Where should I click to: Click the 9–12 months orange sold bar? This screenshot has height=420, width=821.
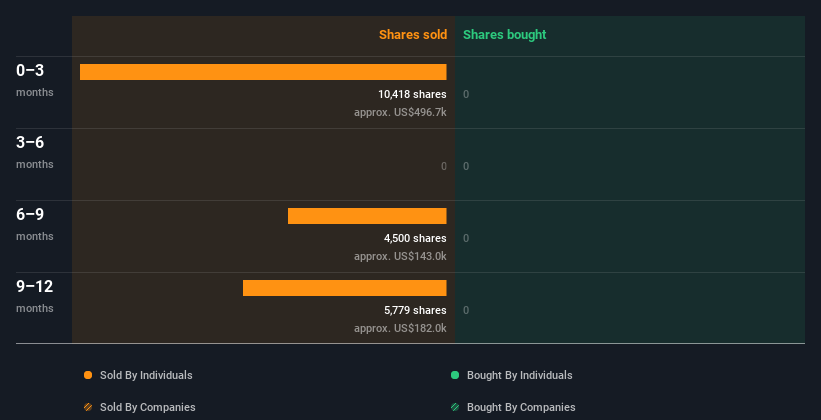pos(344,288)
